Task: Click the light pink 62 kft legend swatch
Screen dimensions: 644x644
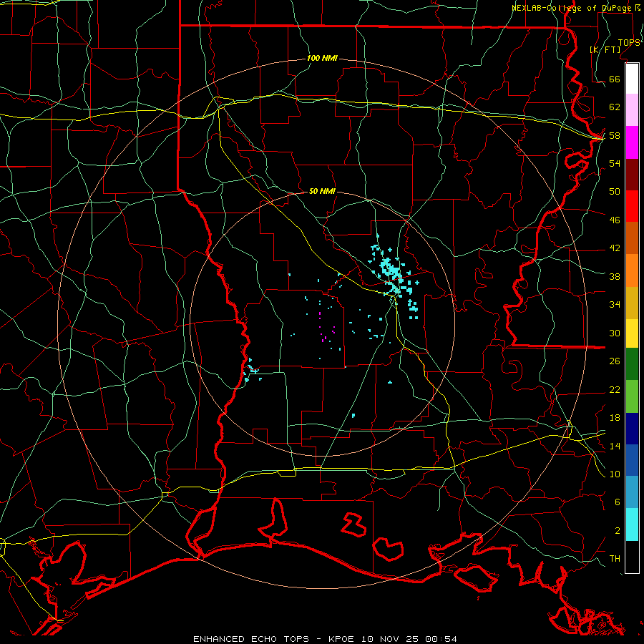Action: 632,110
